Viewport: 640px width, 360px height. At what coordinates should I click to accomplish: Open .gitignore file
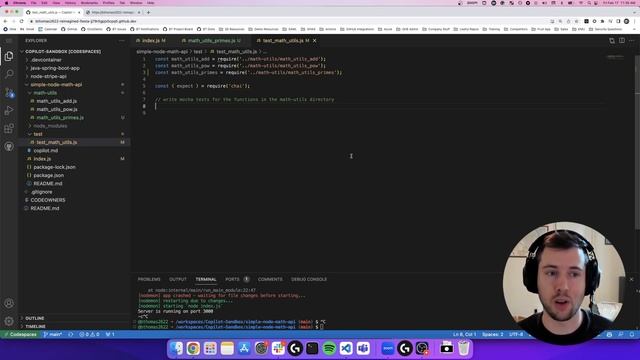(41, 192)
